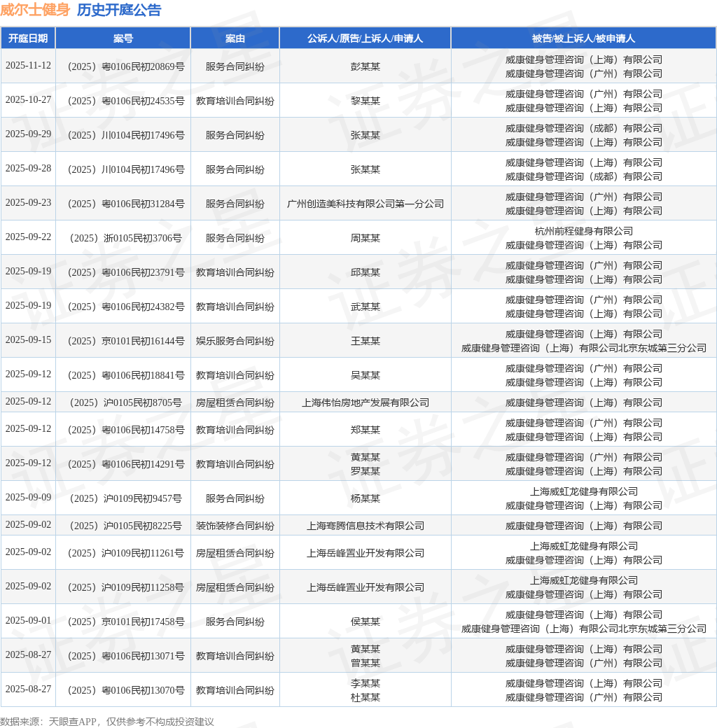
Task: Click plaintiff 吴某某
Action: tap(366, 375)
